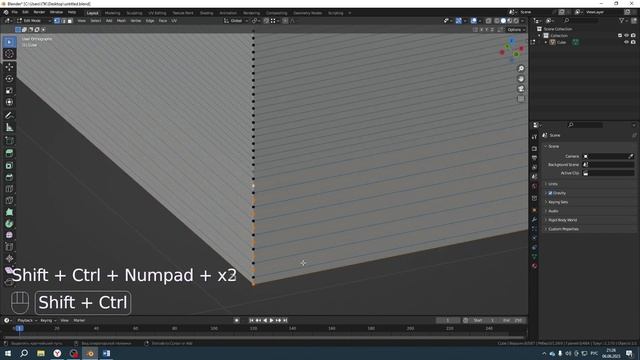This screenshot has width=640, height=360.
Task: Select the Rotate tool
Action: pyautogui.click(x=9, y=79)
